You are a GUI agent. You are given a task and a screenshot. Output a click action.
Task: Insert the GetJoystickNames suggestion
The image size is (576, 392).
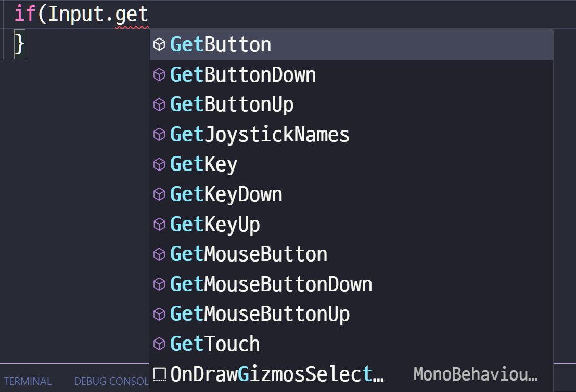coord(260,135)
